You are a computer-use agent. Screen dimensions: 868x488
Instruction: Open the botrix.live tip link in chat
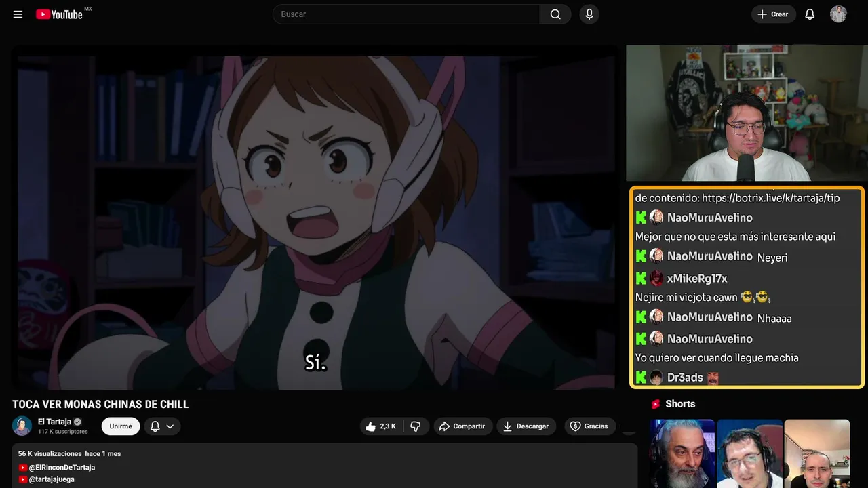770,198
